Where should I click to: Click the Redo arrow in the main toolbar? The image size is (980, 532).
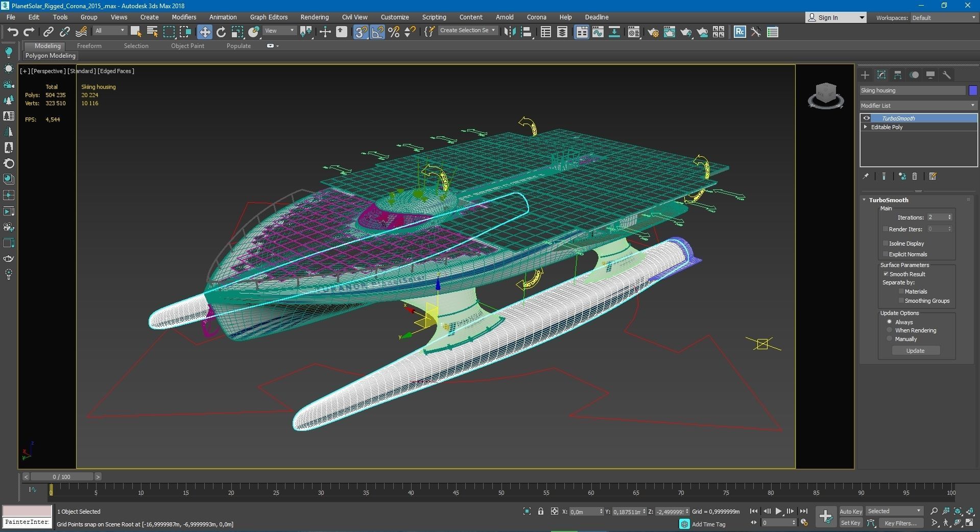click(x=29, y=32)
